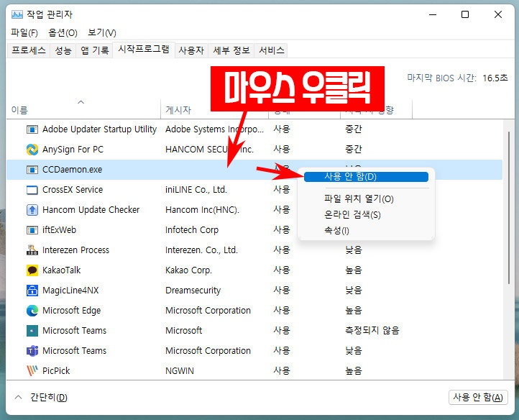Choose 사용 안 함(D) in context menu

tap(366, 177)
